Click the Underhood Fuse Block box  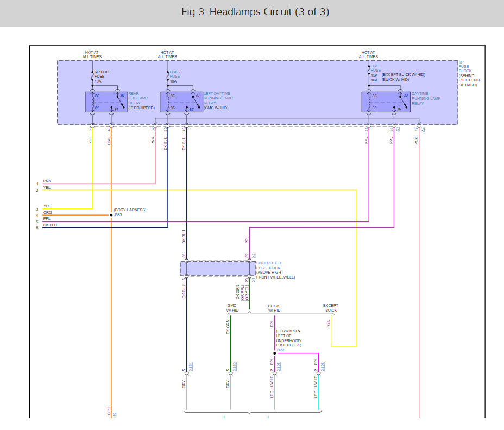(x=218, y=268)
